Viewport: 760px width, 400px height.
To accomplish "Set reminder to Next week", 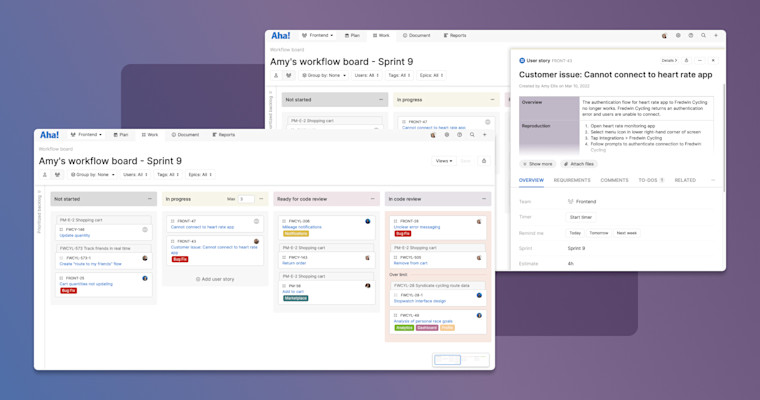I will 626,233.
